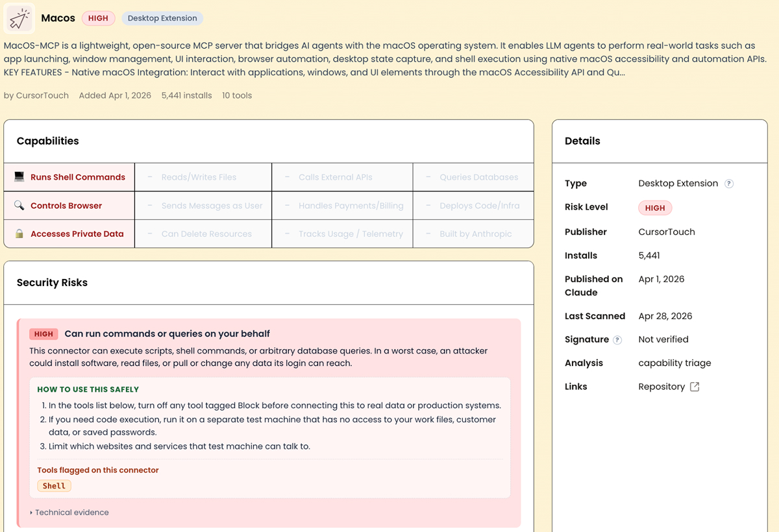Click the Details panel heading
This screenshot has height=532, width=779.
pos(582,141)
